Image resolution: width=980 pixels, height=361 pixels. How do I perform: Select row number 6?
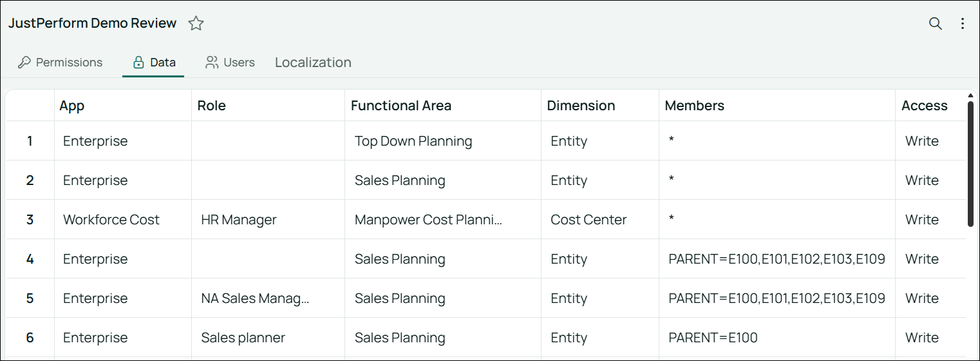tap(30, 337)
